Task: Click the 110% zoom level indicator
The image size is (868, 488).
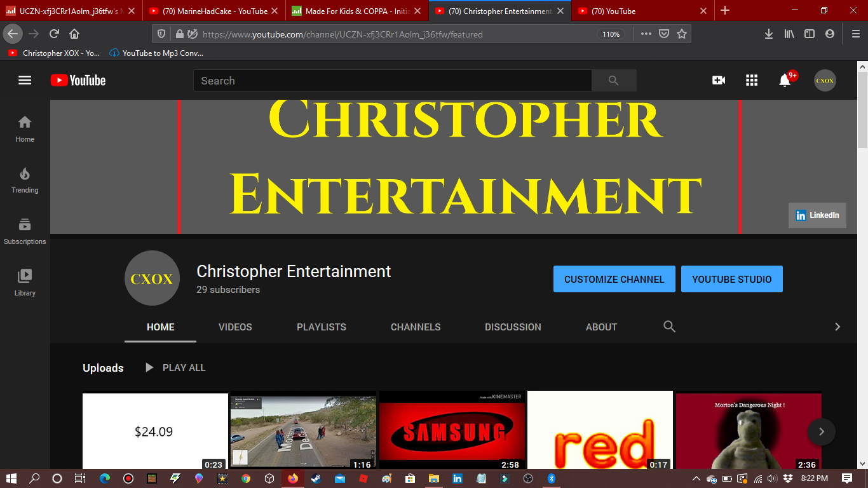Action: (611, 34)
